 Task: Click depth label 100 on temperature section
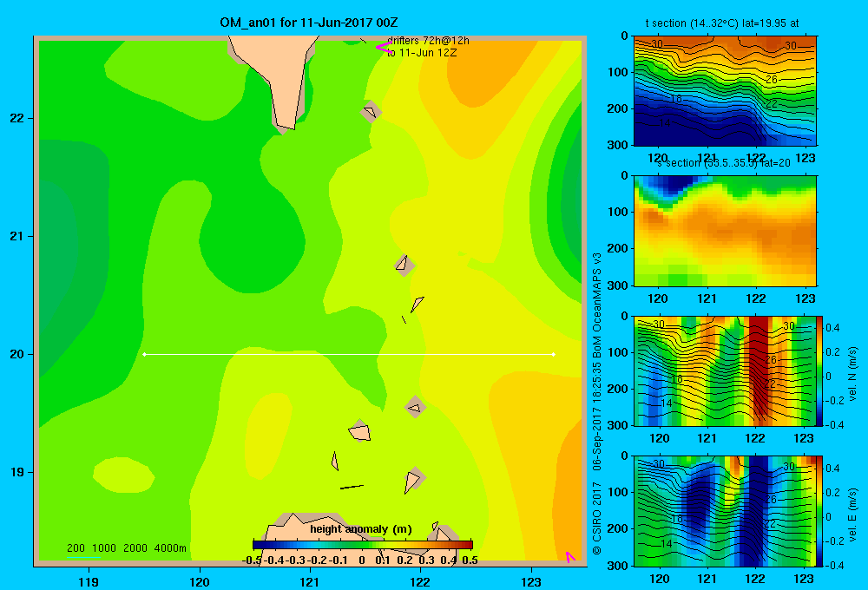[618, 72]
